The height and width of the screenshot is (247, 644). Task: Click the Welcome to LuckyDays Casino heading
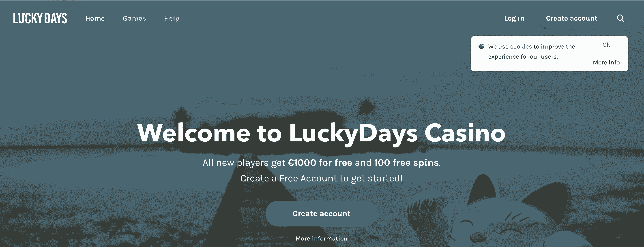[x=321, y=134]
